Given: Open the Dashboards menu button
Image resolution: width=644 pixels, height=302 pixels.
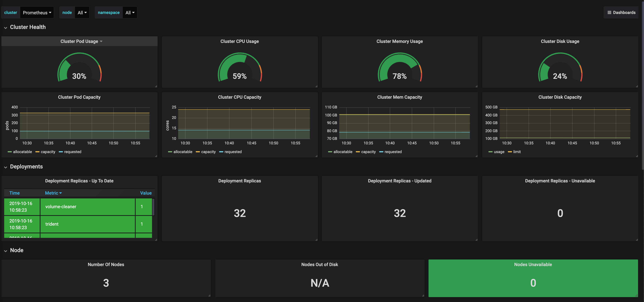Looking at the screenshot, I should pos(621,13).
